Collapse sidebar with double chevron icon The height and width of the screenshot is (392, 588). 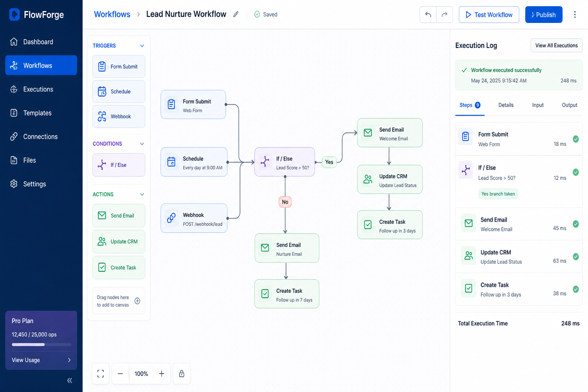tap(70, 380)
